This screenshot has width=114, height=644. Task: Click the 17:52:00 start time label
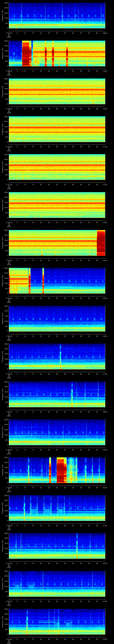9,601
